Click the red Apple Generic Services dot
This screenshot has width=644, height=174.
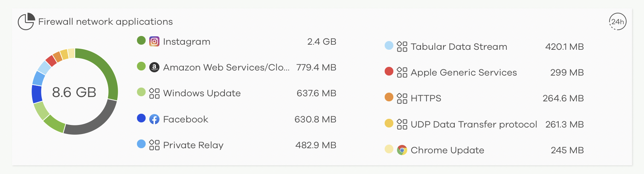pyautogui.click(x=389, y=71)
